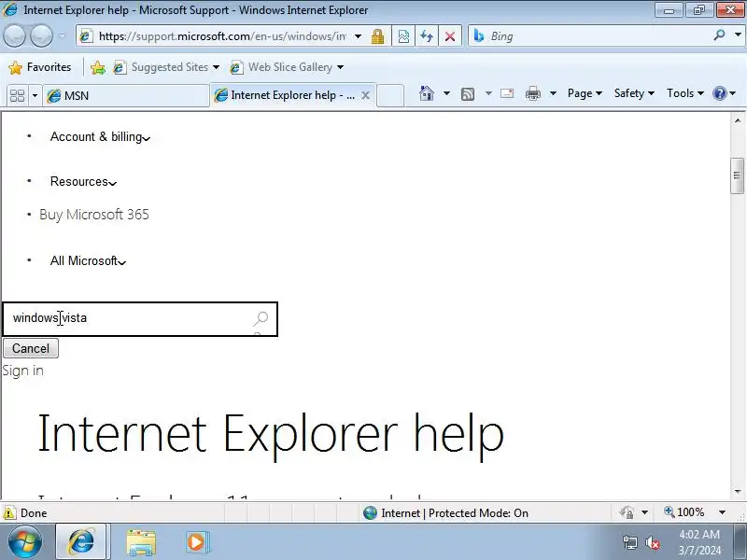
Task: Click the muted volume tray icon
Action: 653,542
